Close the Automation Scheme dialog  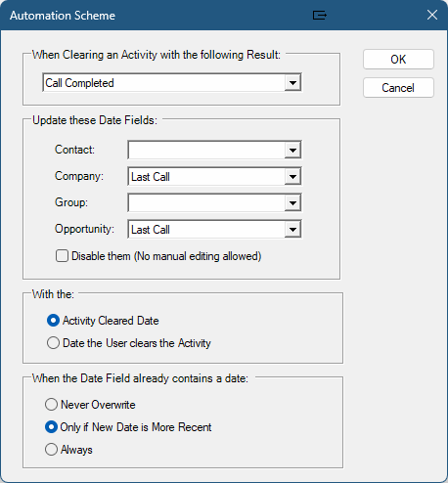(x=432, y=15)
